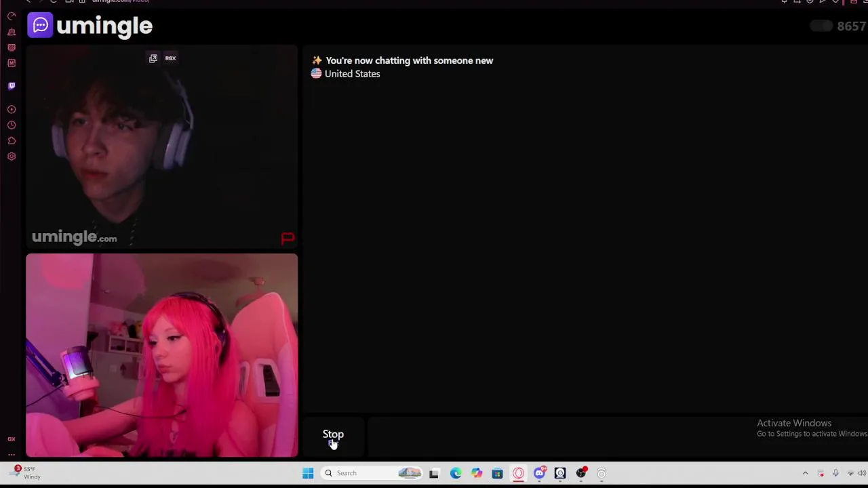Open the OBS Studio icon in the taskbar
This screenshot has height=488, width=868.
(581, 473)
